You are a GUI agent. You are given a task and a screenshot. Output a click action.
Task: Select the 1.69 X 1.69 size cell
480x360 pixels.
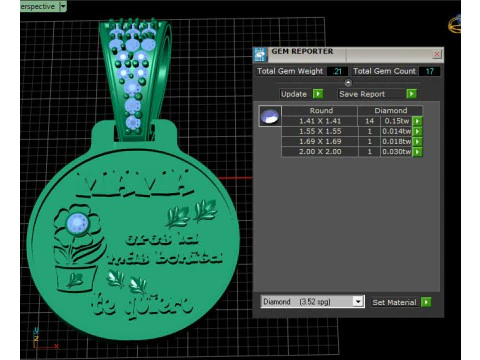pos(320,142)
